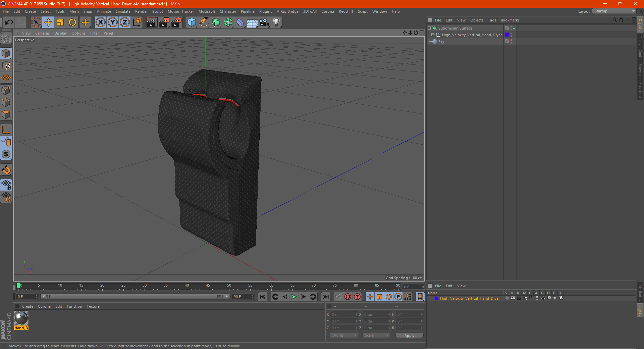Click the Floor environment icon
The height and width of the screenshot is (349, 644).
[x=252, y=22]
